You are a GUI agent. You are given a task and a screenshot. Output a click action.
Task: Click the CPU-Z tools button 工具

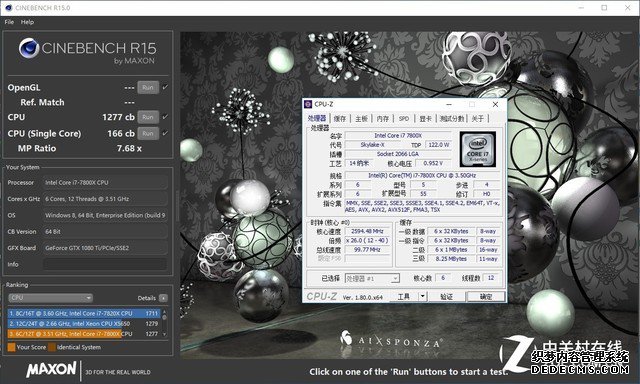coord(403,297)
